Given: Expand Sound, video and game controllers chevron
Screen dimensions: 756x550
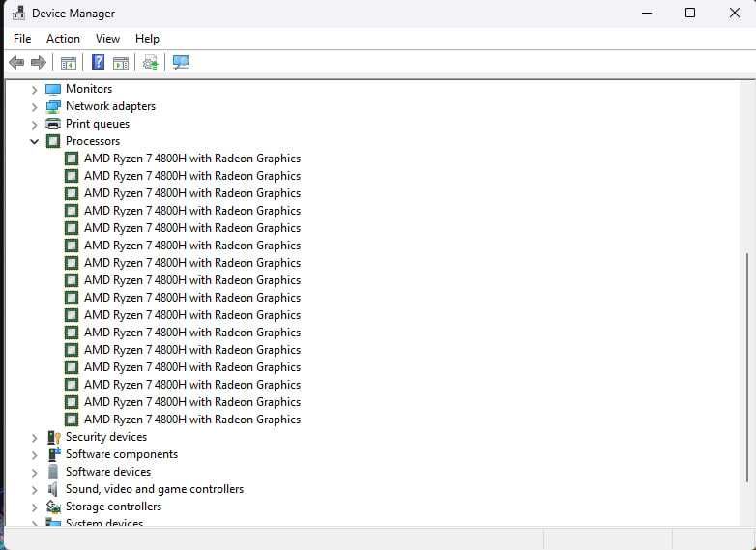Looking at the screenshot, I should point(34,490).
